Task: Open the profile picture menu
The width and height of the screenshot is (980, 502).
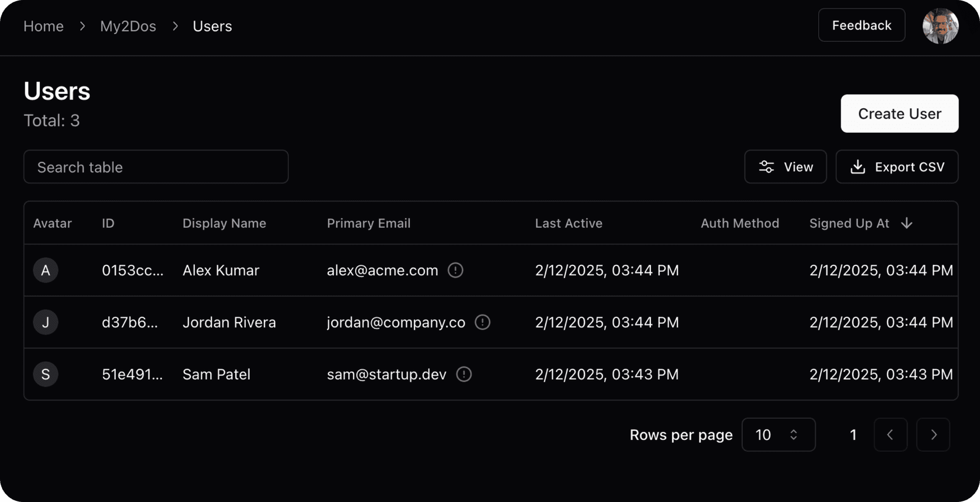Action: click(940, 26)
